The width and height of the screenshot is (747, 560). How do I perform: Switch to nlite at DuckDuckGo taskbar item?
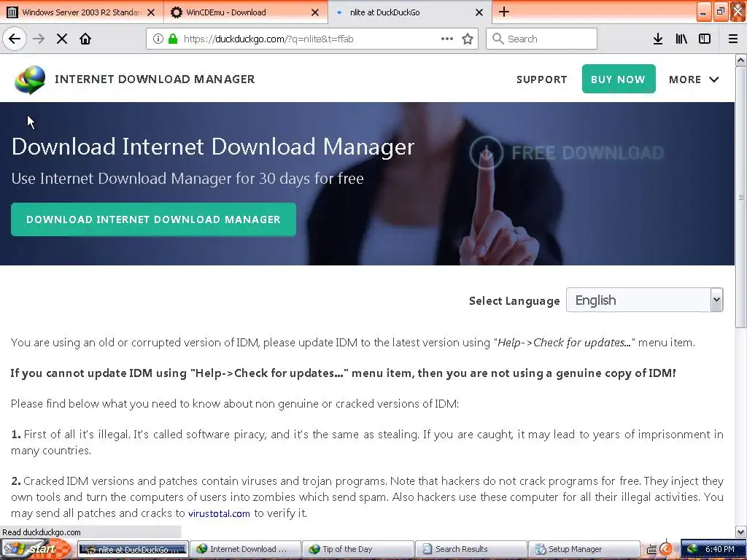coord(133,550)
